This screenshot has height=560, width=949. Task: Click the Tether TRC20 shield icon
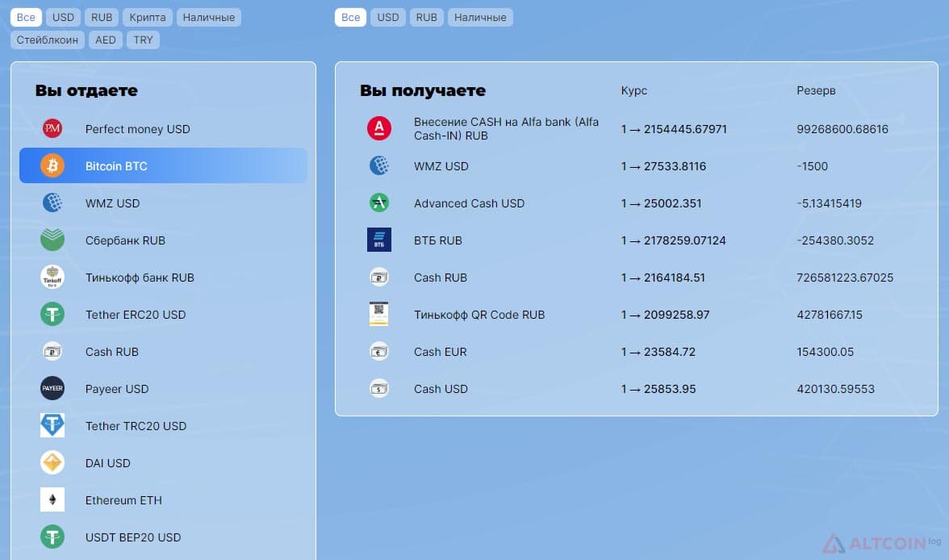click(52, 425)
